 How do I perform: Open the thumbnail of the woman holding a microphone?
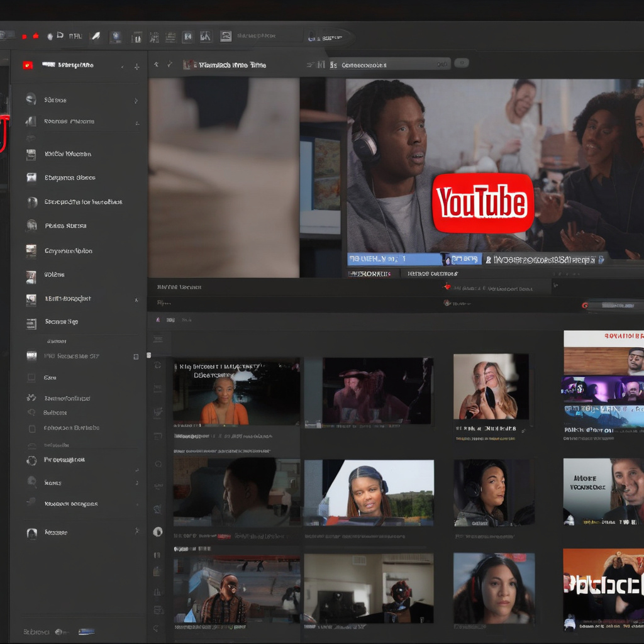click(x=491, y=387)
